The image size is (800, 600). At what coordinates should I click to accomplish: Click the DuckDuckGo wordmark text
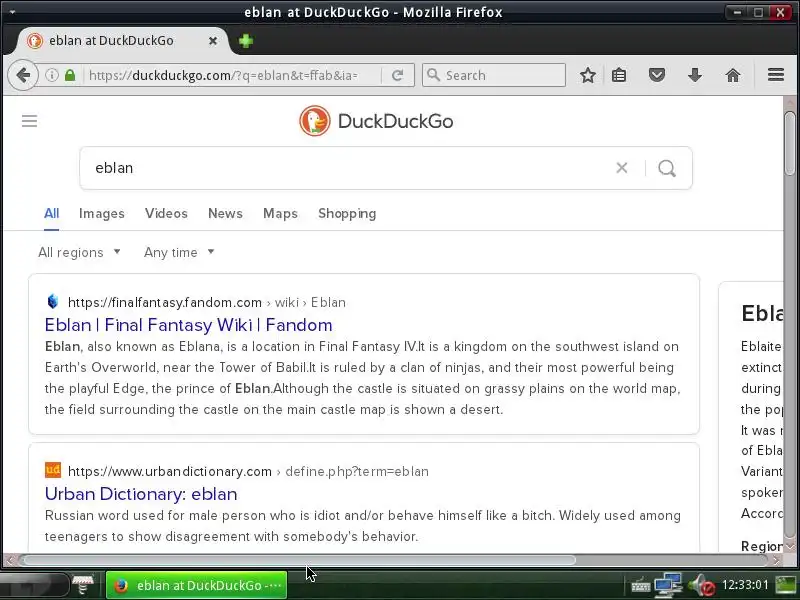click(x=395, y=121)
